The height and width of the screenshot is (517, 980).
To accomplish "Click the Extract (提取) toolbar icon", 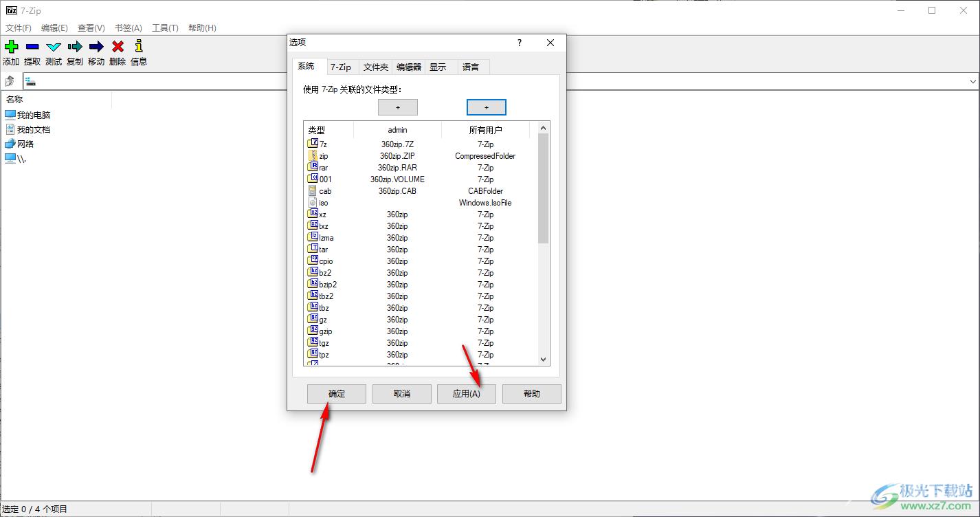I will pyautogui.click(x=32, y=47).
